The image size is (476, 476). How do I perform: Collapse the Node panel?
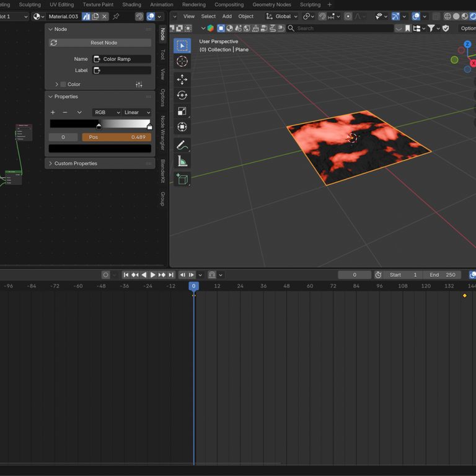pyautogui.click(x=51, y=29)
